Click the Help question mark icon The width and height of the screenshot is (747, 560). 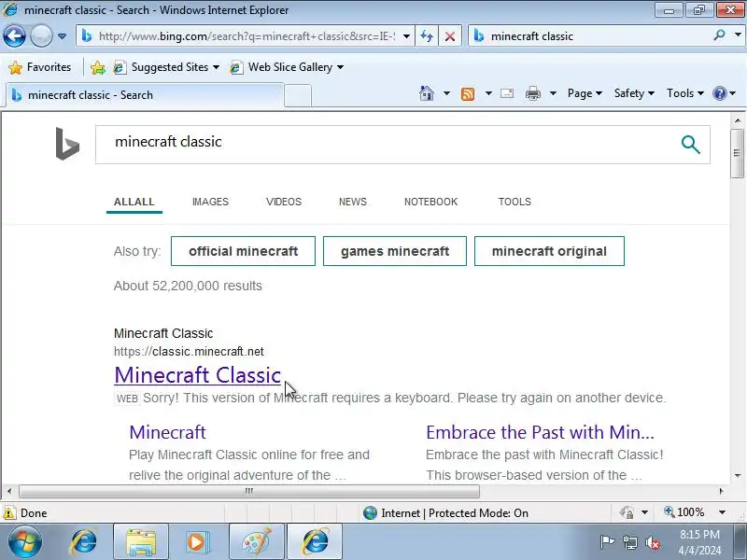[719, 93]
